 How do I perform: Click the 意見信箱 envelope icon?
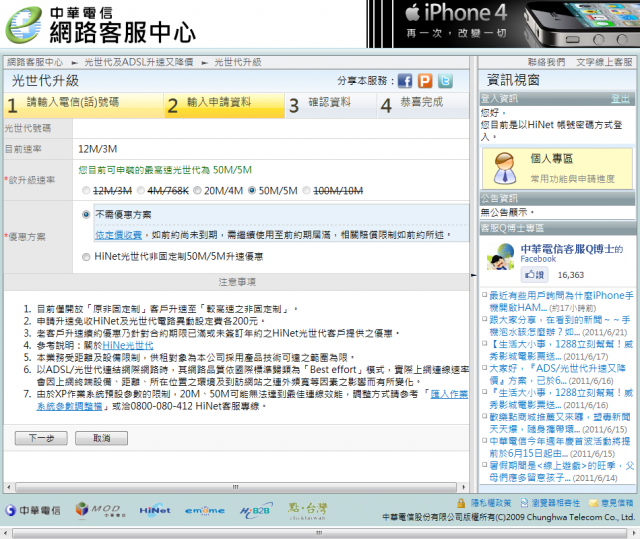click(593, 503)
